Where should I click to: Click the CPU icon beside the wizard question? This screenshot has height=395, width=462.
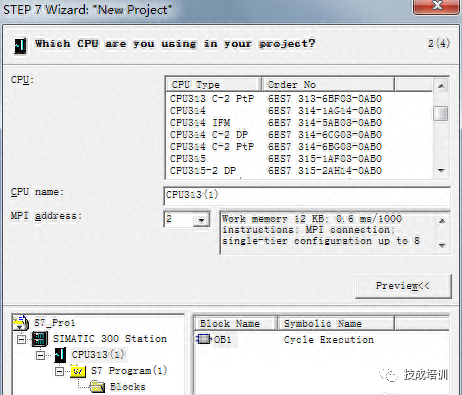click(20, 45)
